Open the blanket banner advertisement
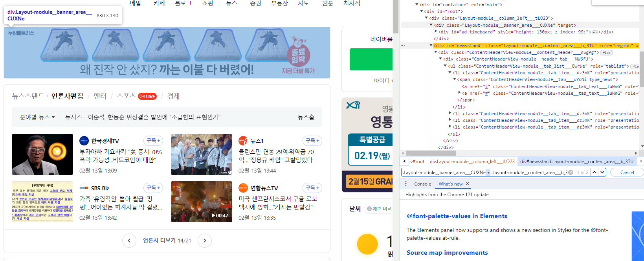This screenshot has height=261, width=644. pyautogui.click(x=167, y=53)
